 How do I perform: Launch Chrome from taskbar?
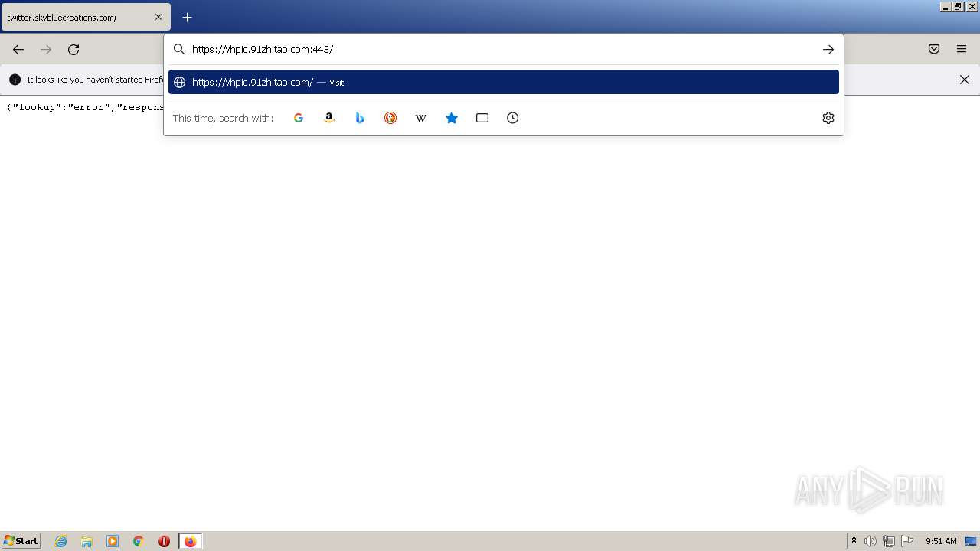139,541
